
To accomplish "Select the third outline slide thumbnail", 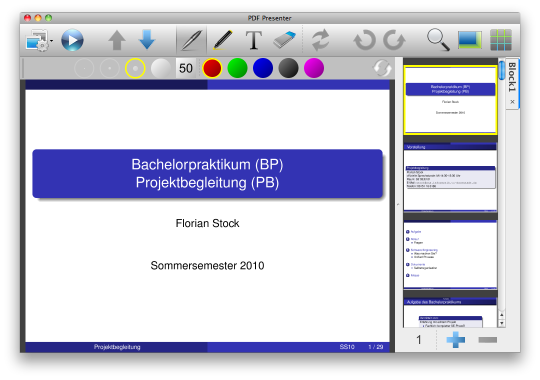I will pyautogui.click(x=450, y=254).
